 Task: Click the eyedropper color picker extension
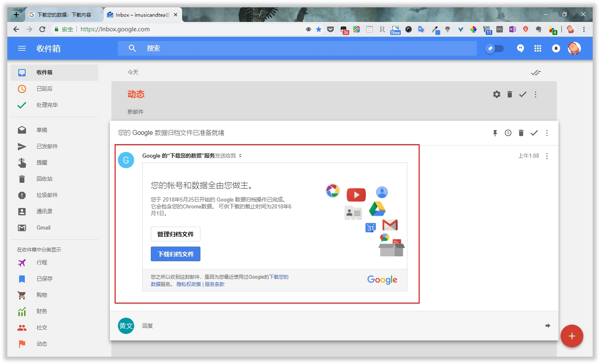[x=435, y=30]
